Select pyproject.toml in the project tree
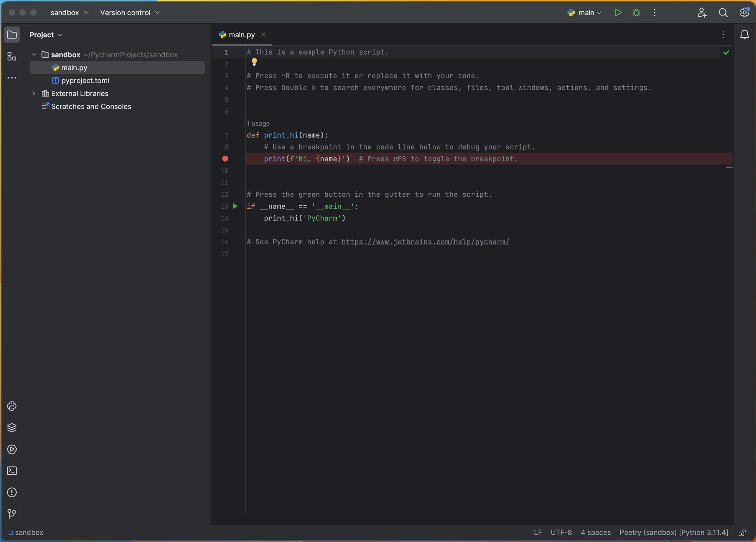756x542 pixels. (117, 81)
